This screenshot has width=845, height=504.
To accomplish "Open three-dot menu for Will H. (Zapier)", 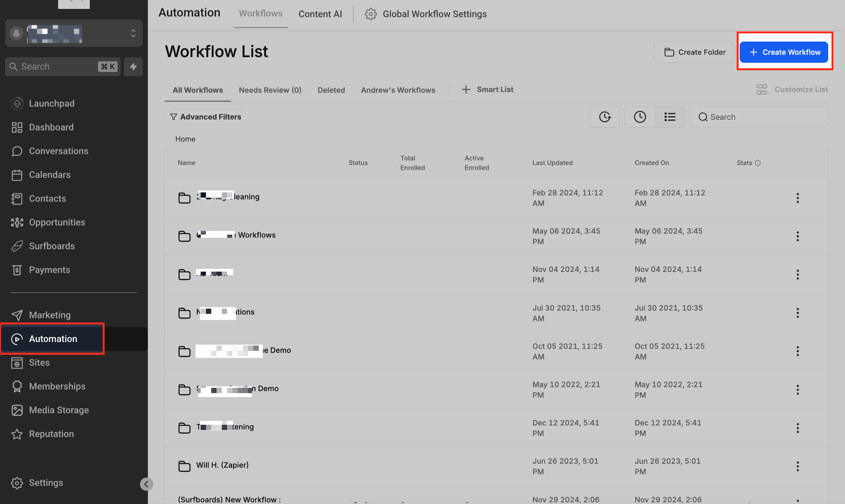I will point(797,466).
